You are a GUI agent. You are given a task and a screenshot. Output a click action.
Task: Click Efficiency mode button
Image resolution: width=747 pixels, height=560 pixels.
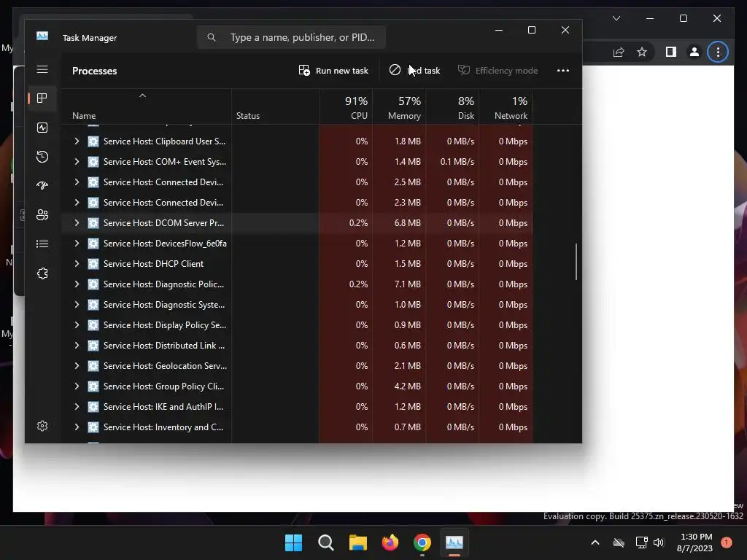click(x=498, y=71)
